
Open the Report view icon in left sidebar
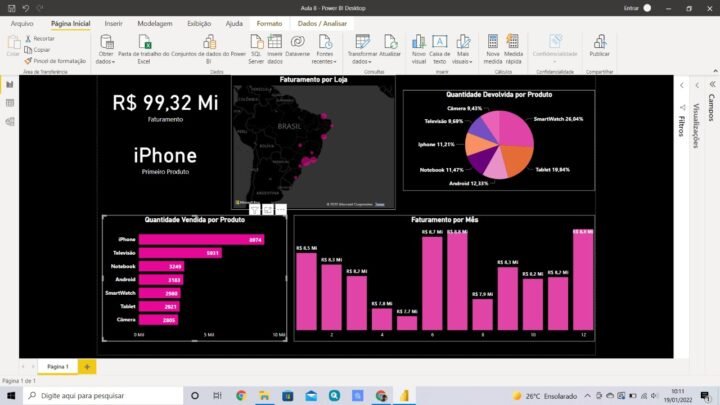click(9, 84)
